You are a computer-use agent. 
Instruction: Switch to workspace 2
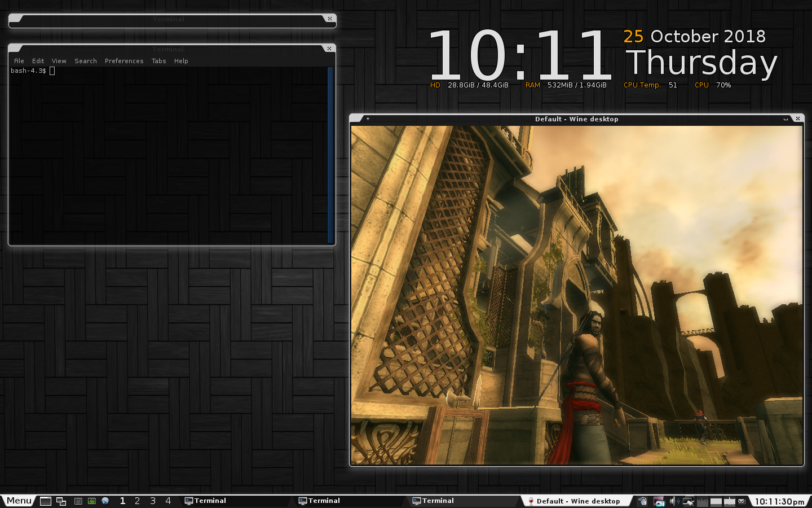point(137,501)
